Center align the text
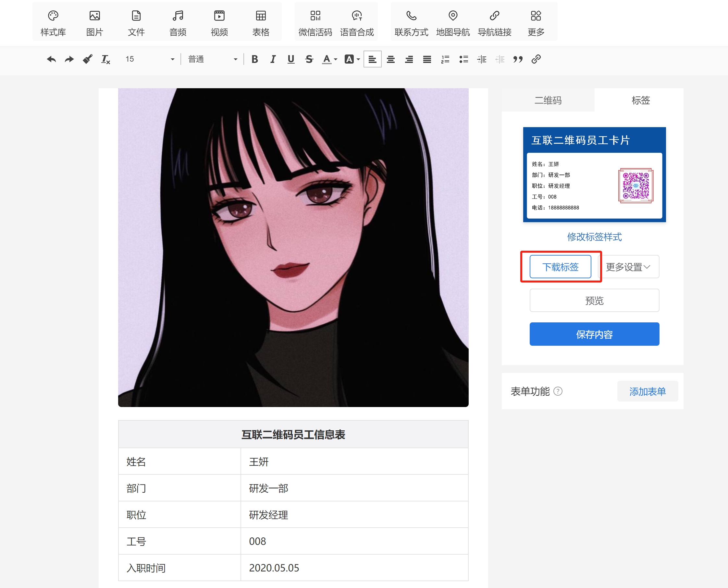 (391, 59)
